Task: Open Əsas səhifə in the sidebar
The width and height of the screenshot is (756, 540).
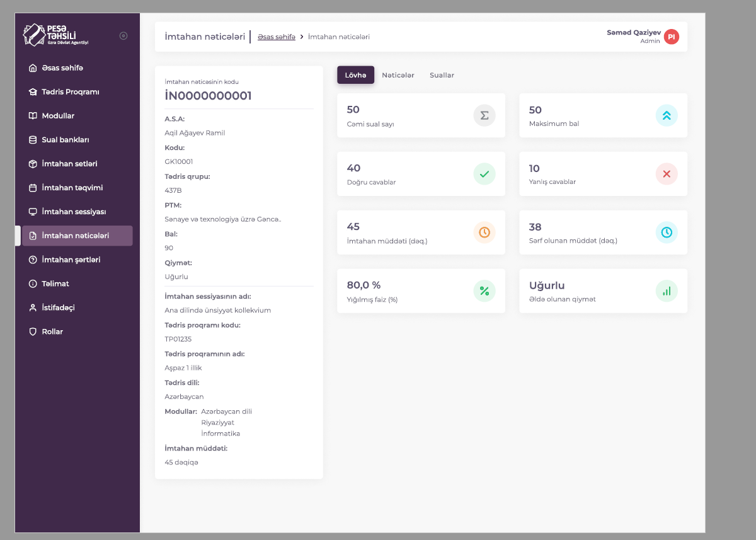Action: pyautogui.click(x=77, y=68)
